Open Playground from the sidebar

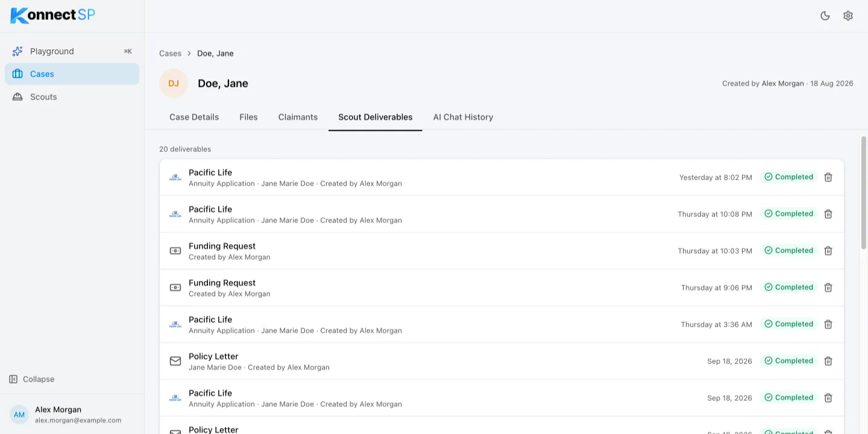(x=72, y=51)
